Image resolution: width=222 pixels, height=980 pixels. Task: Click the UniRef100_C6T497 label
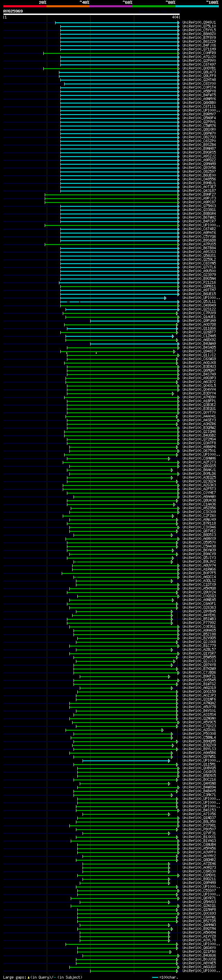pyautogui.click(x=199, y=65)
